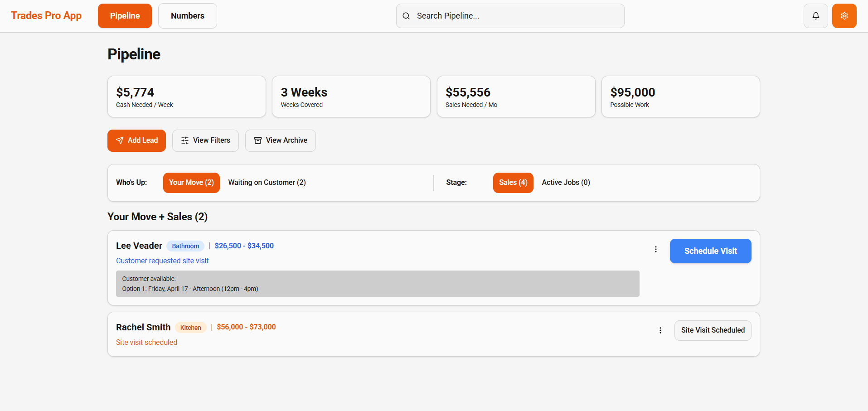Toggle the Sales (4) stage filter
868x411 pixels.
pos(513,182)
